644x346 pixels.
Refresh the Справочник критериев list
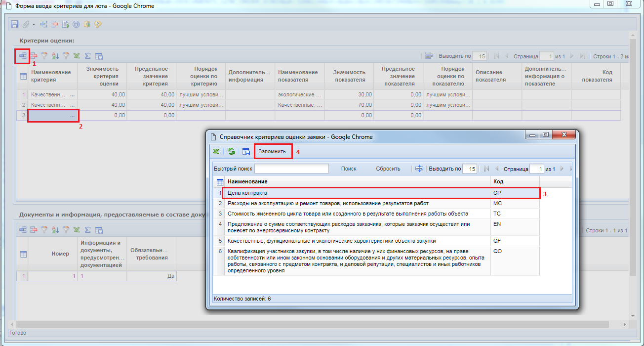231,151
